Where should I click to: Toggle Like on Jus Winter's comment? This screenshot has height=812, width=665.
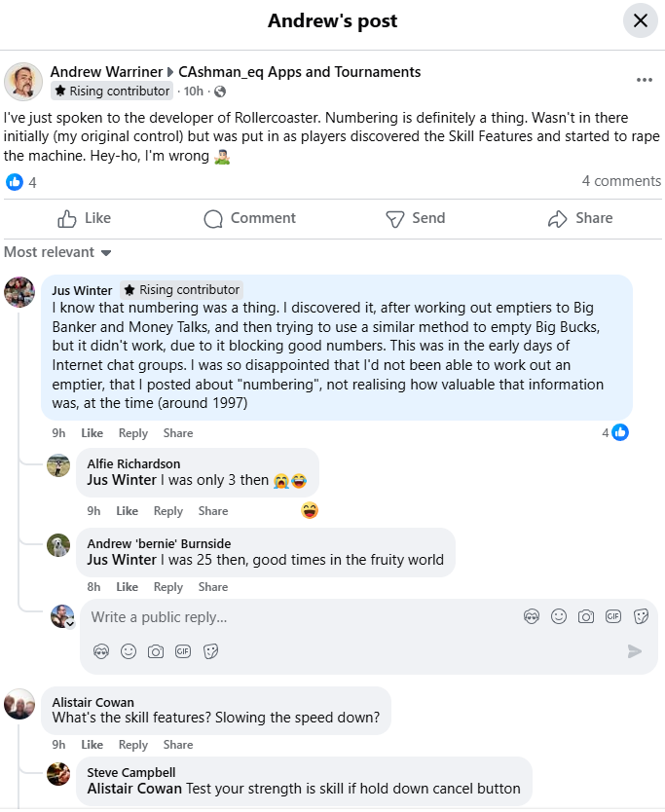[x=92, y=433]
